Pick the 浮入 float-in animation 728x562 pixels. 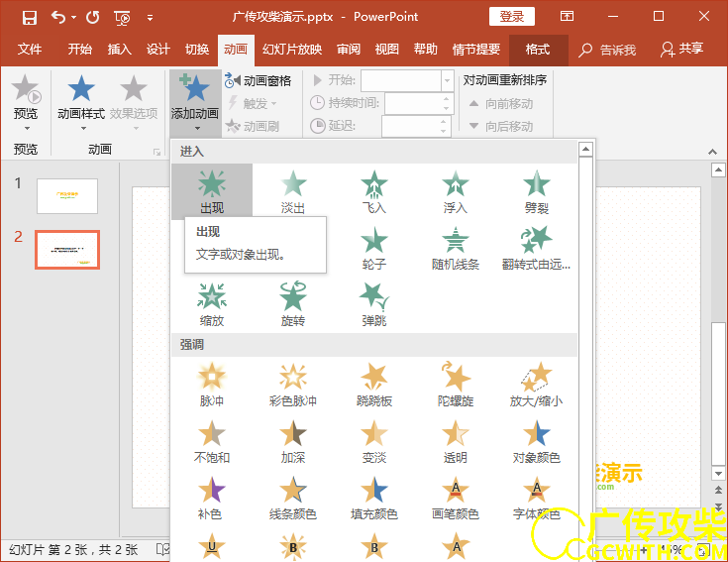[x=456, y=191]
